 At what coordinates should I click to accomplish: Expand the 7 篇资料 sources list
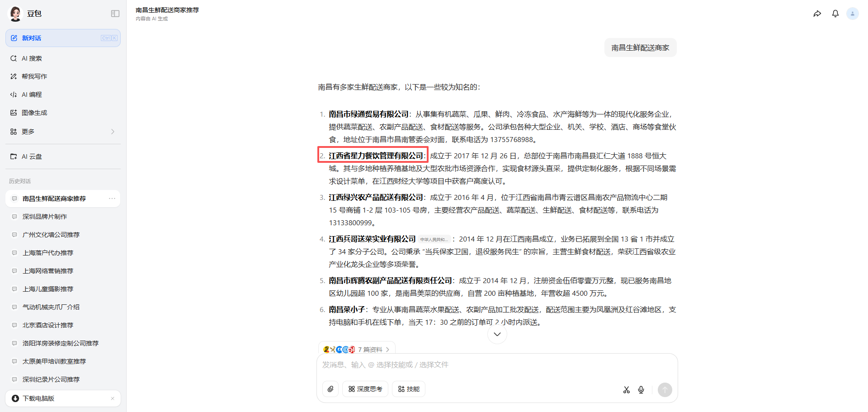click(357, 349)
